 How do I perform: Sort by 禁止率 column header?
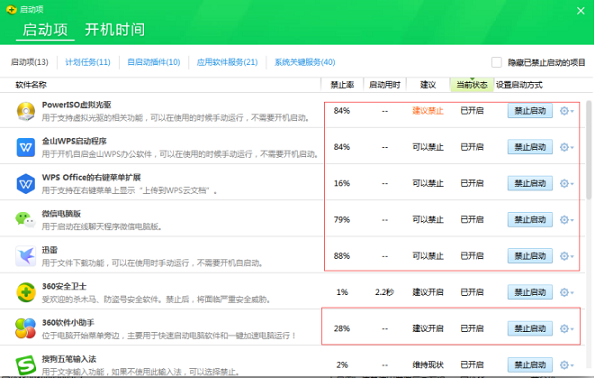coord(342,85)
